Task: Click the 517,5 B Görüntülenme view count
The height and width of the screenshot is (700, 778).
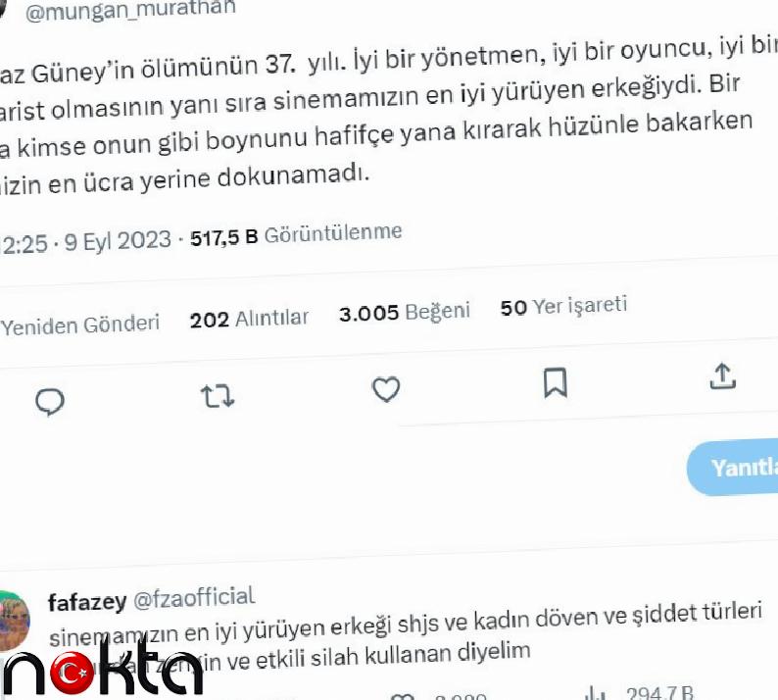Action: click(x=296, y=235)
